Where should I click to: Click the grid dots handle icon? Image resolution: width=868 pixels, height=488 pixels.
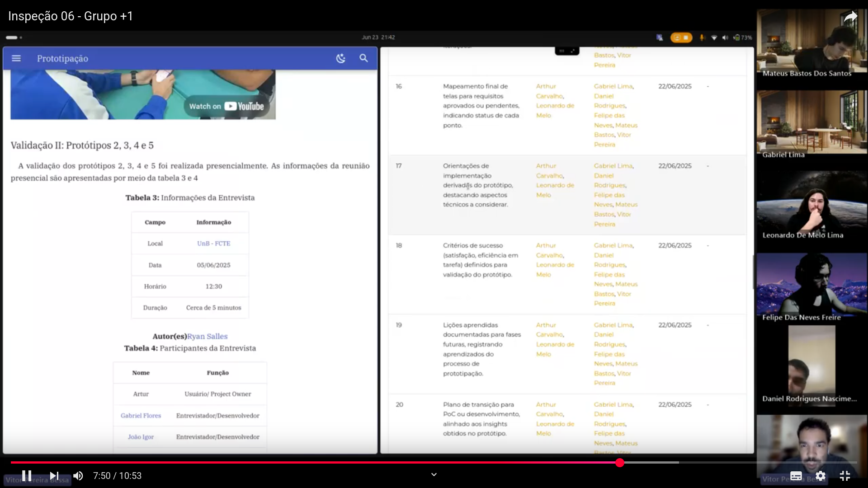561,51
